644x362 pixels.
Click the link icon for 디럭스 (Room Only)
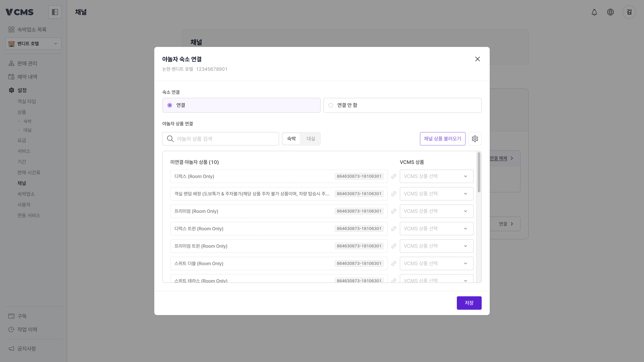click(394, 176)
